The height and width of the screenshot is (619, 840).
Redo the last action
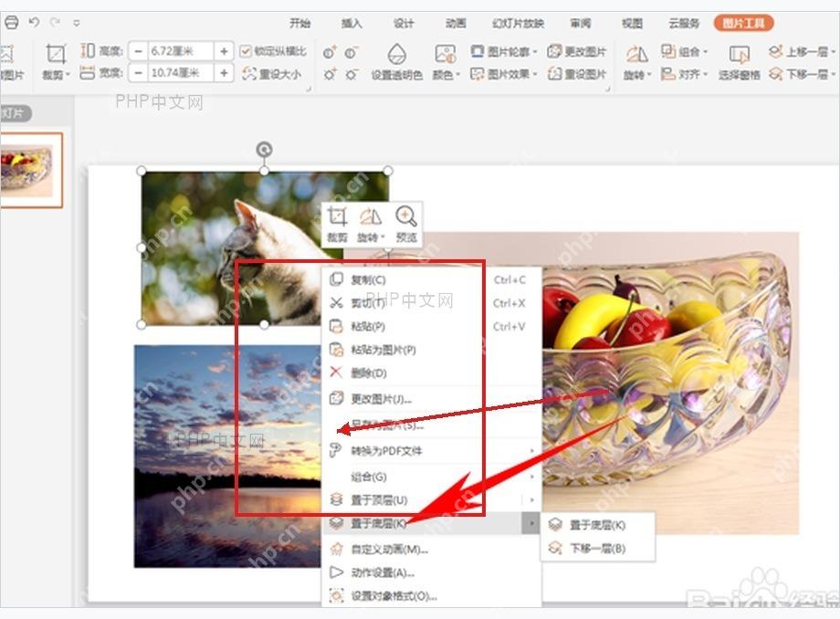click(55, 23)
